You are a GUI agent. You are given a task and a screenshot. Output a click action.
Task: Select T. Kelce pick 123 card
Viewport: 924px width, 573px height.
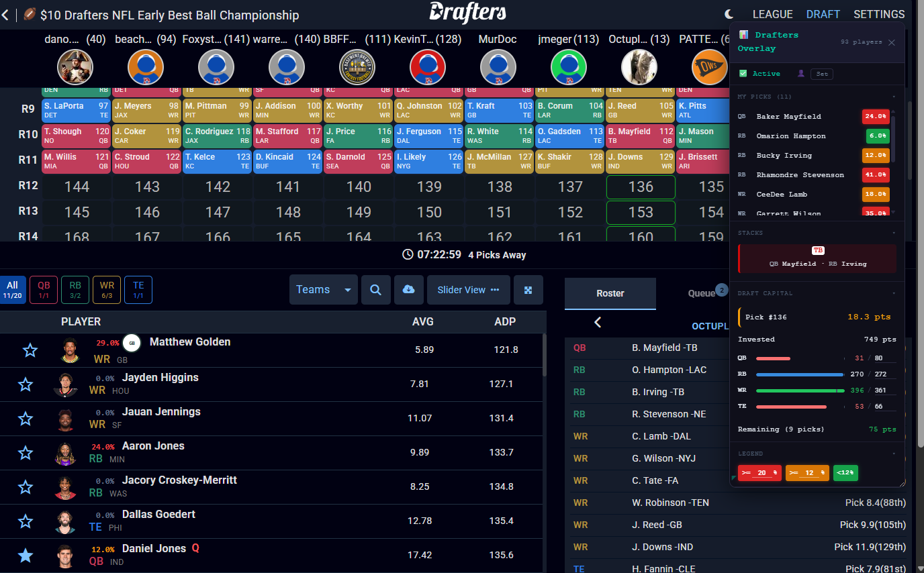tap(218, 162)
